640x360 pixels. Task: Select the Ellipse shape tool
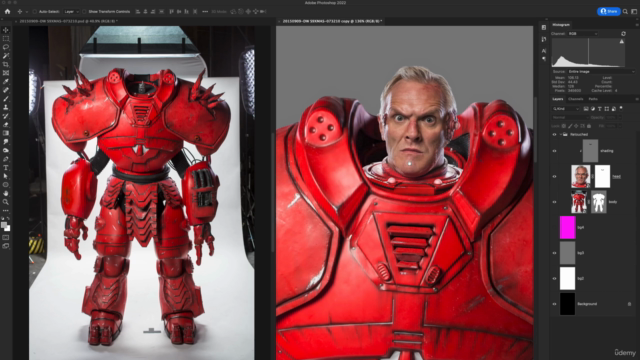[6, 185]
